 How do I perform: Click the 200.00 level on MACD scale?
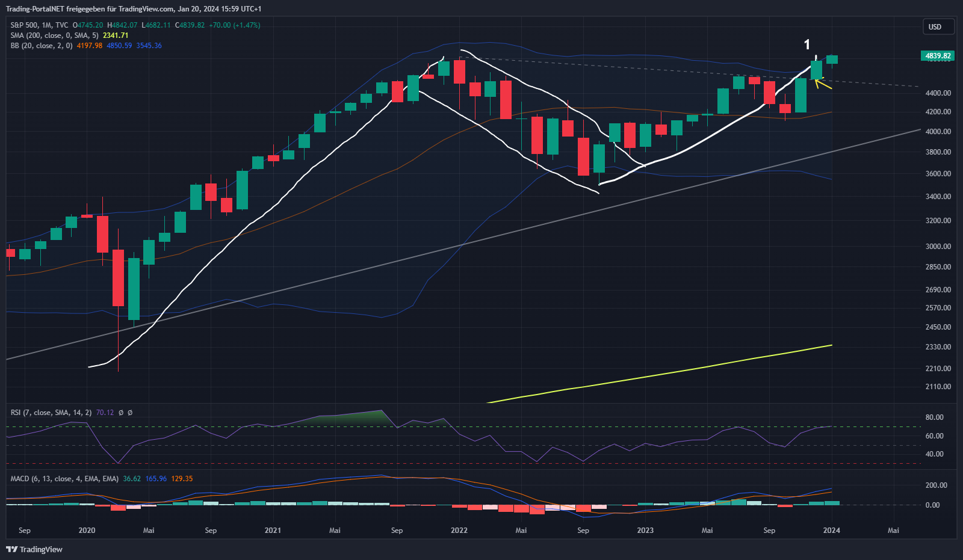click(x=936, y=485)
